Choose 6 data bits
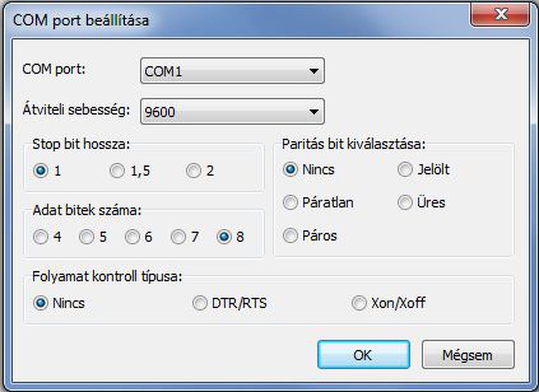 132,237
